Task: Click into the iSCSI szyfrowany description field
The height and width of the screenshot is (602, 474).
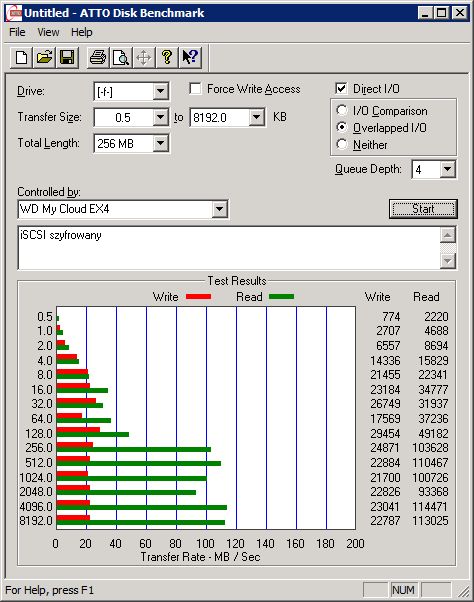Action: [229, 248]
